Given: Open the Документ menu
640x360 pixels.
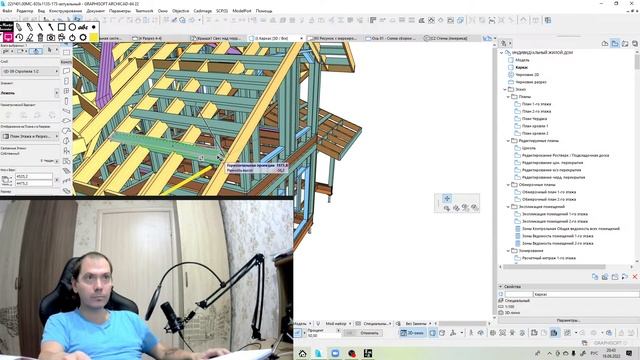Looking at the screenshot, I should coord(96,11).
